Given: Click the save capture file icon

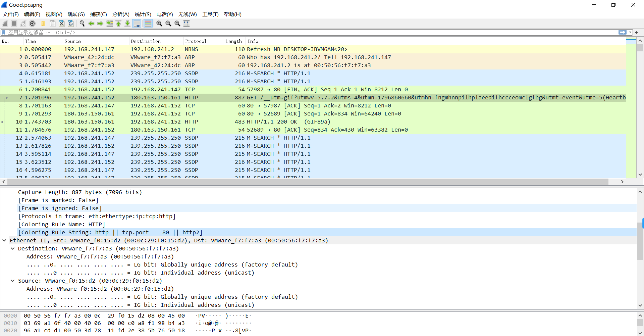Looking at the screenshot, I should pyautogui.click(x=53, y=23).
